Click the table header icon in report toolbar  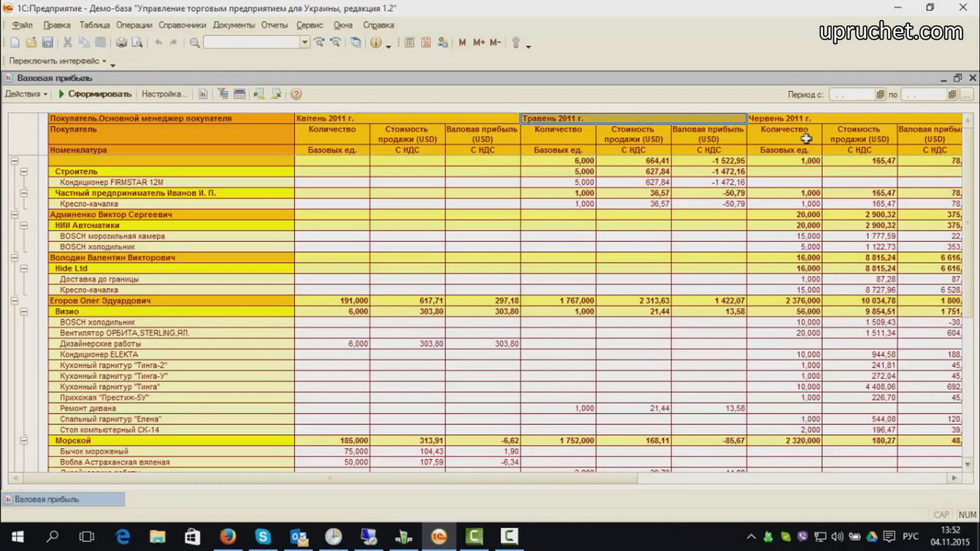239,94
